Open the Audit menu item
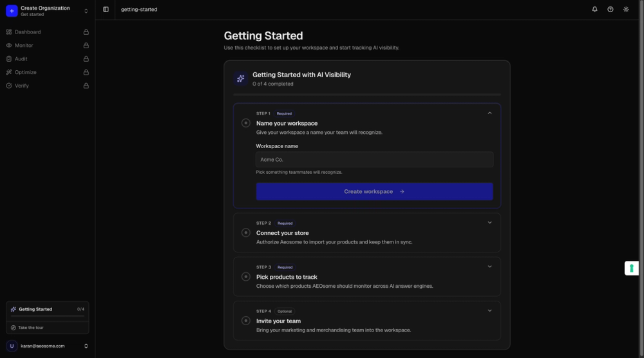The width and height of the screenshot is (644, 358). tap(48, 59)
